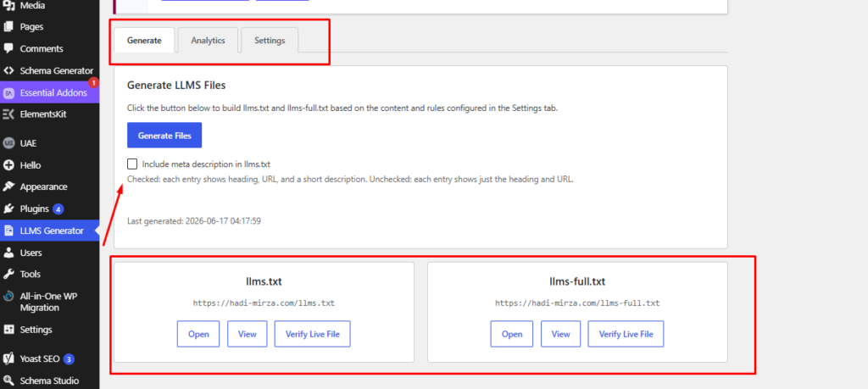
Task: Click the Yoast SEO logo icon
Action: [x=8, y=358]
